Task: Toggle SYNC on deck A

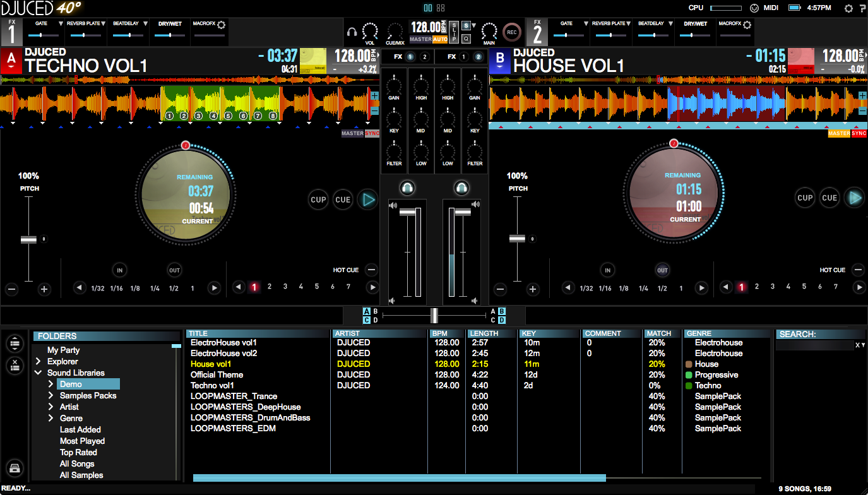Action: (x=372, y=133)
